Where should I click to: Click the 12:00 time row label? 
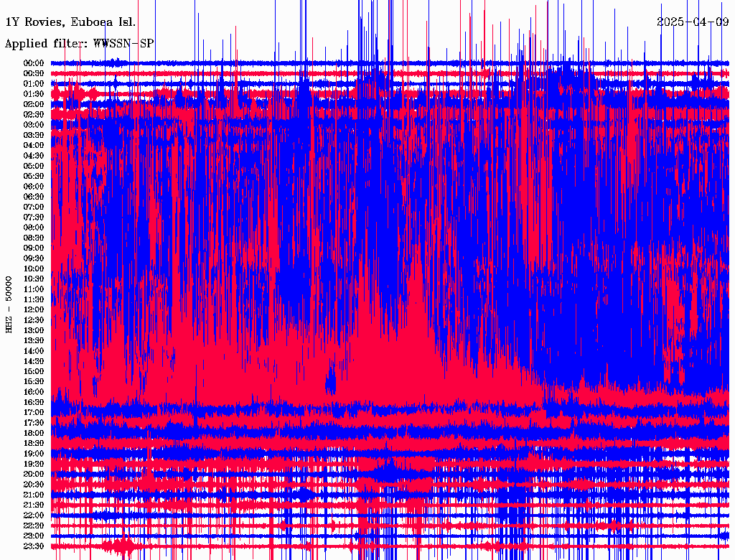tap(34, 309)
